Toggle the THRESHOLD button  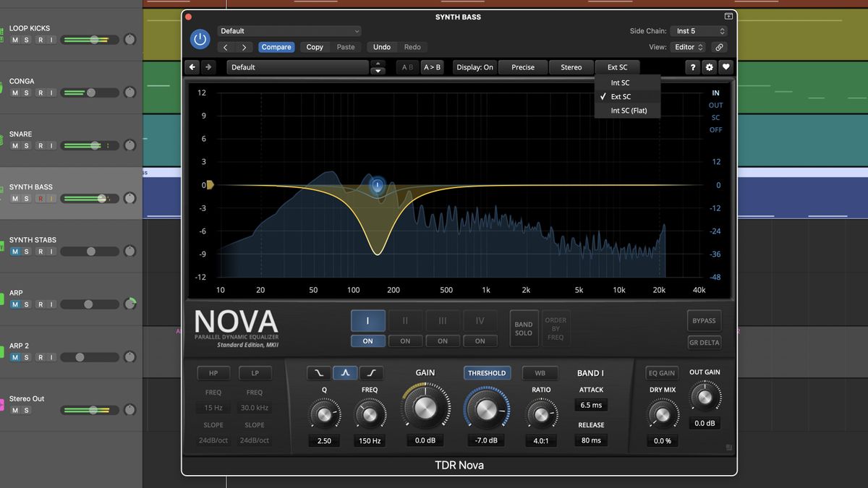point(487,373)
